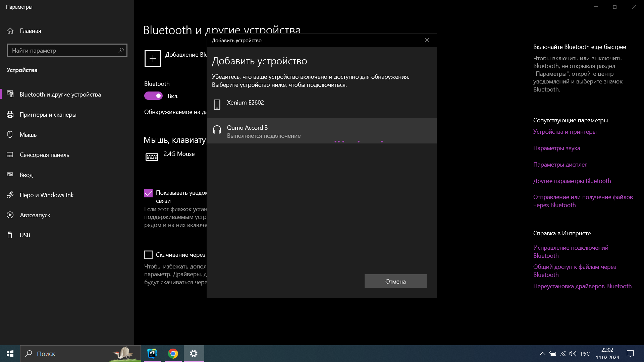The height and width of the screenshot is (362, 644).
Task: Open Устройства и принтеры link
Action: click(x=565, y=132)
